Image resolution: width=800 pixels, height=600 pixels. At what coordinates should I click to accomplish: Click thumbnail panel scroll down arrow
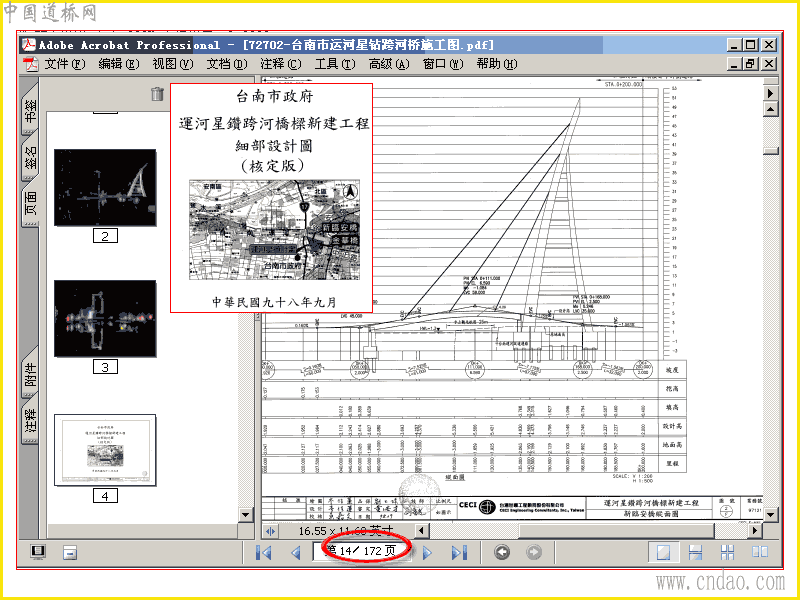[x=246, y=514]
